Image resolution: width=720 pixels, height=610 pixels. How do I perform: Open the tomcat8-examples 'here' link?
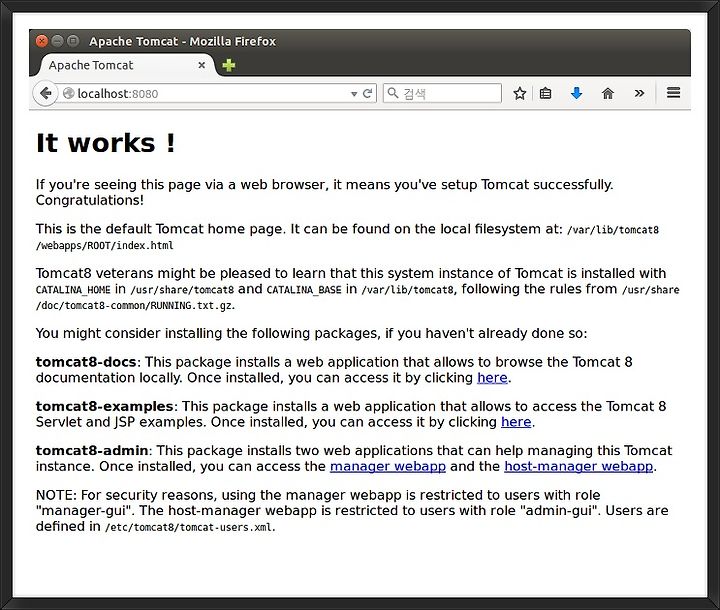click(516, 422)
